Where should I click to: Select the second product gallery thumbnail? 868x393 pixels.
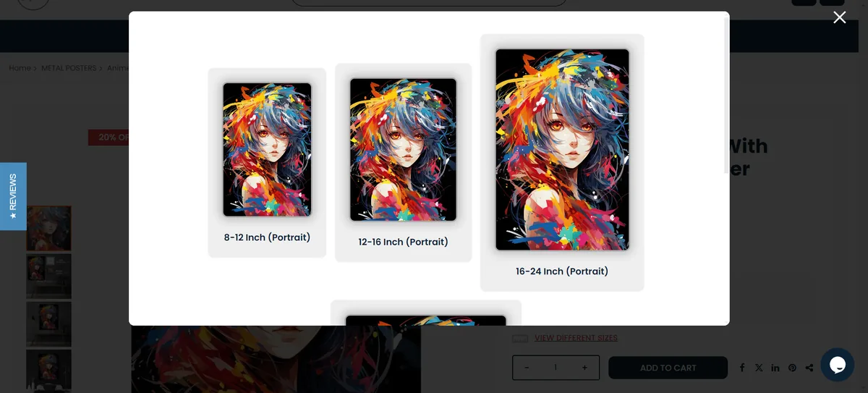pyautogui.click(x=49, y=276)
